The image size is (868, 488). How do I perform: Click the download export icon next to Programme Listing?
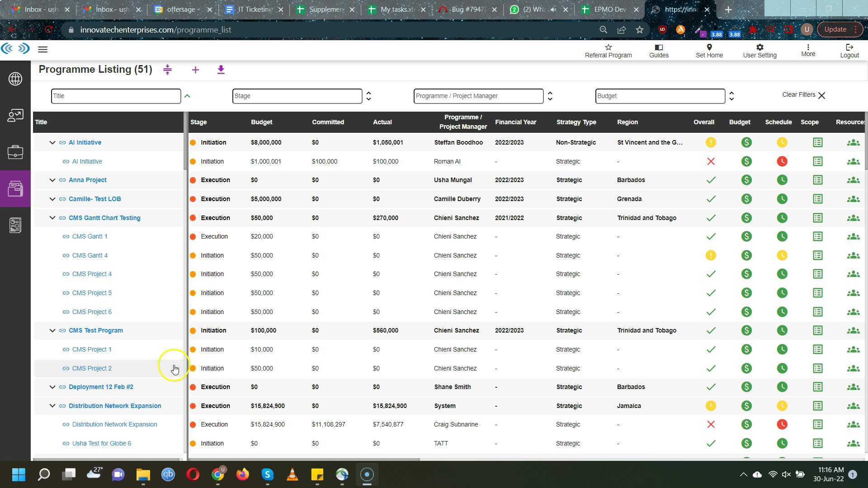(x=221, y=70)
